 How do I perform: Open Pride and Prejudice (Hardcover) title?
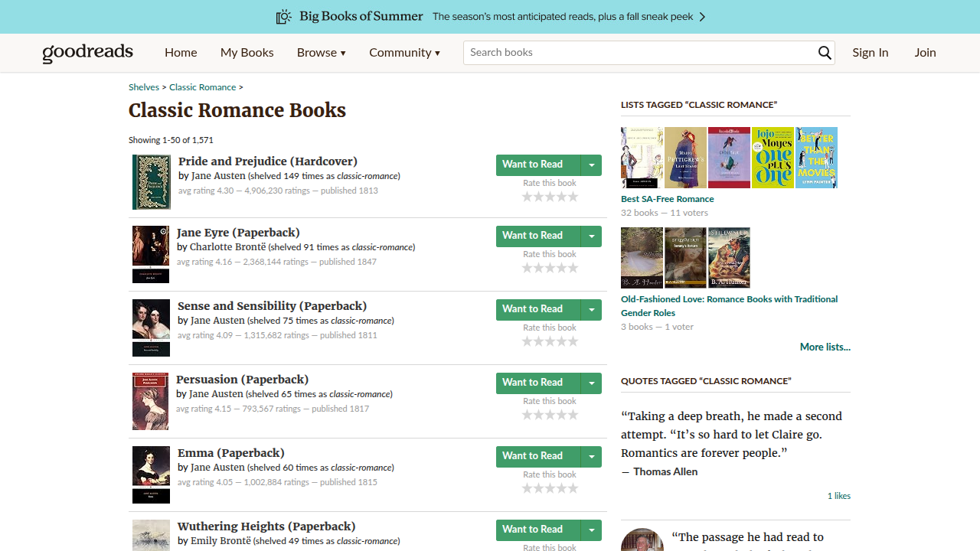click(268, 161)
